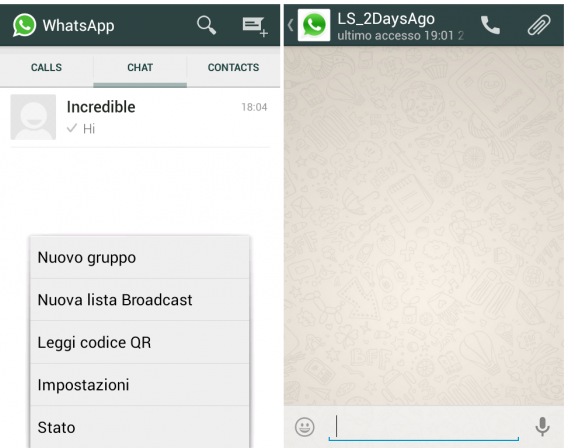Image resolution: width=568 pixels, height=448 pixels.
Task: Open the Incredible conversation
Action: pyautogui.click(x=140, y=117)
